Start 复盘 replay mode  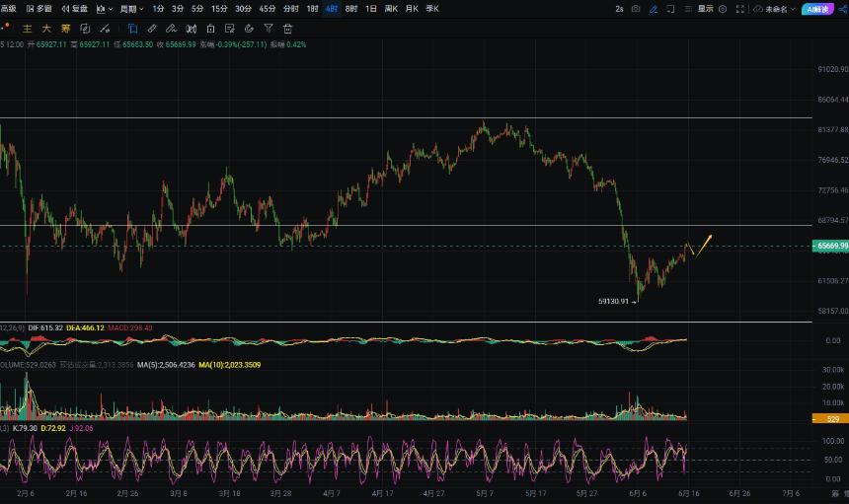tap(74, 9)
